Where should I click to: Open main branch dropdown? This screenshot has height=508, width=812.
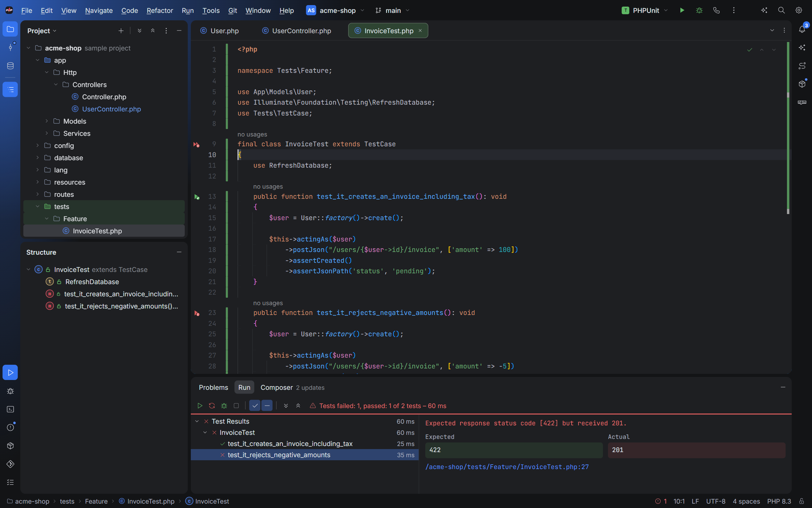[392, 10]
